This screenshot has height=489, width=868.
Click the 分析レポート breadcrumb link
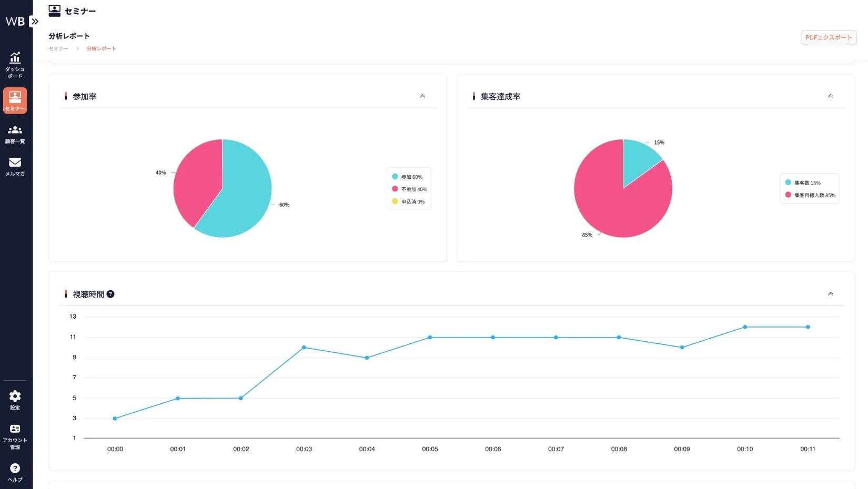101,48
